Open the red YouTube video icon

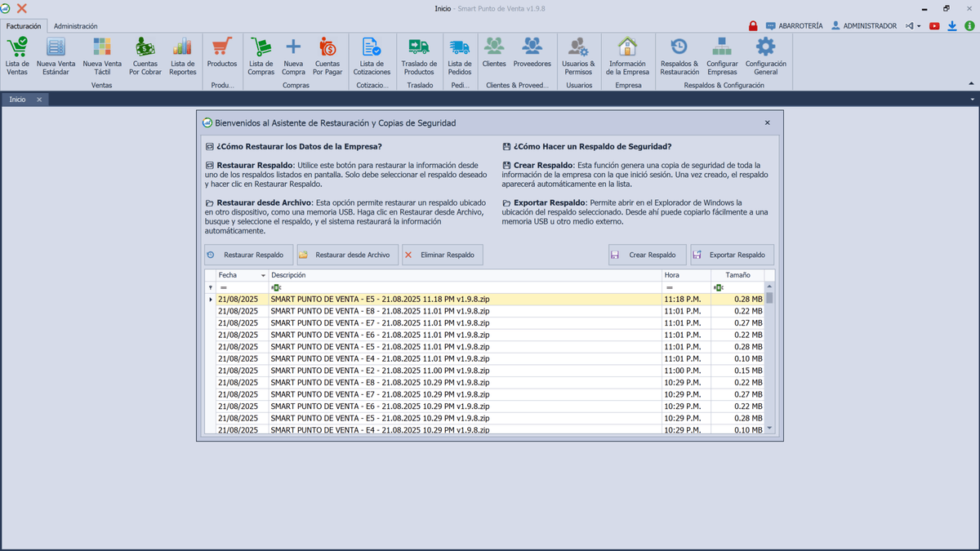tap(934, 26)
